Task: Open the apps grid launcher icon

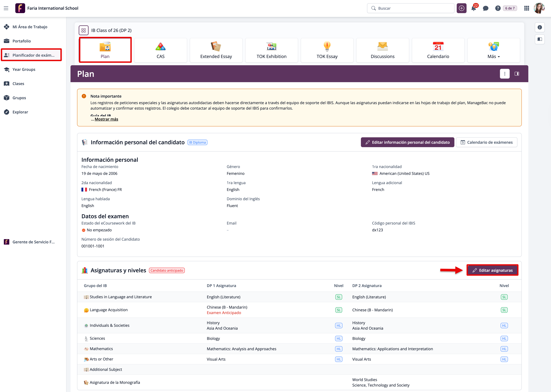Action: (x=527, y=8)
